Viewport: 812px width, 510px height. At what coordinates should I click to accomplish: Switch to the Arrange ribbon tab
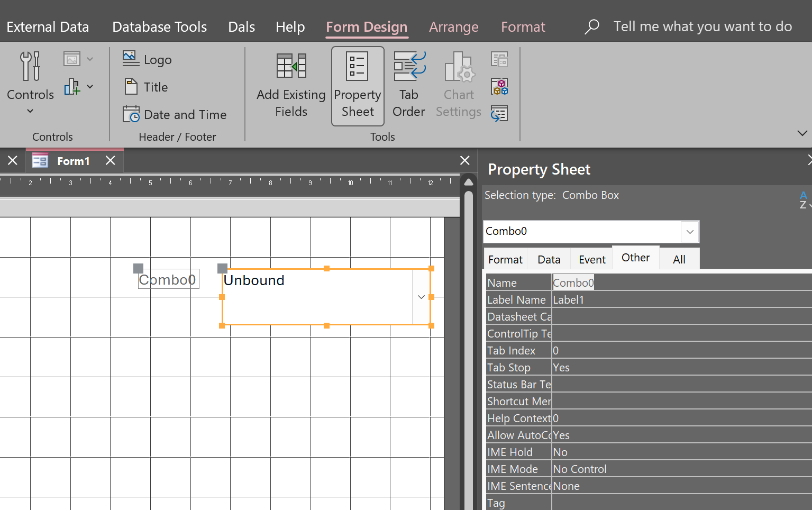453,27
